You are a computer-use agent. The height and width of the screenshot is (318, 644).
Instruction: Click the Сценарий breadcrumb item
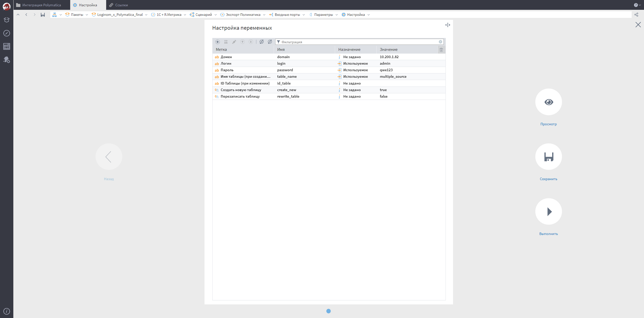pos(201,15)
